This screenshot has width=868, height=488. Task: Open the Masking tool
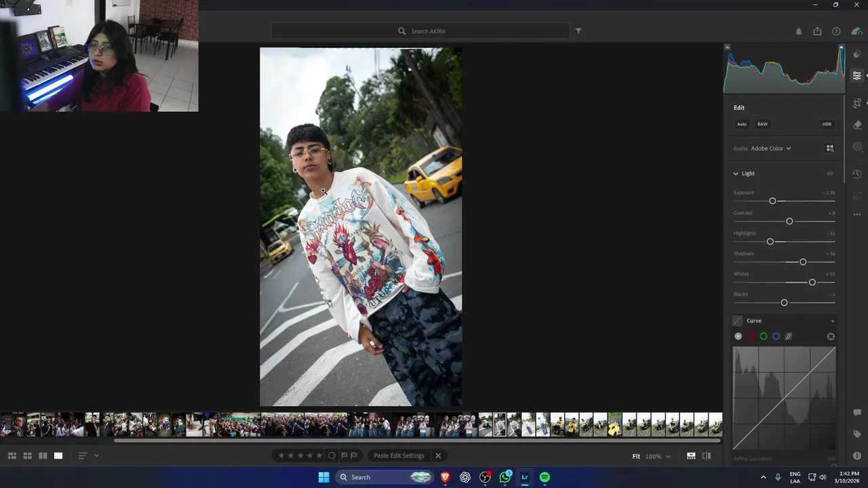point(857,146)
